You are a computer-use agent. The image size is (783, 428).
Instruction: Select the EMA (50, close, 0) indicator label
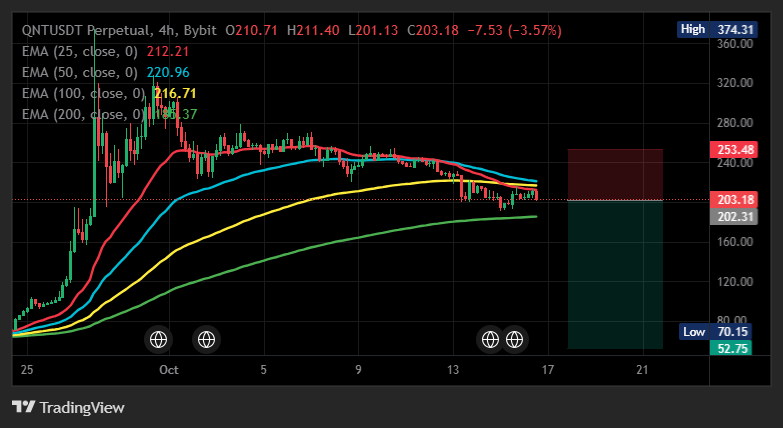pos(80,72)
